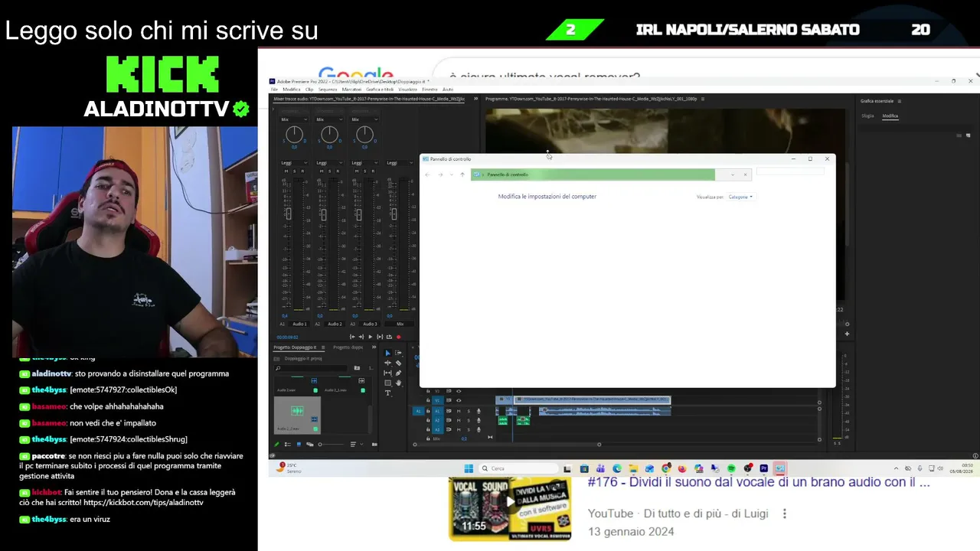Select the Hand tool

pos(398,383)
